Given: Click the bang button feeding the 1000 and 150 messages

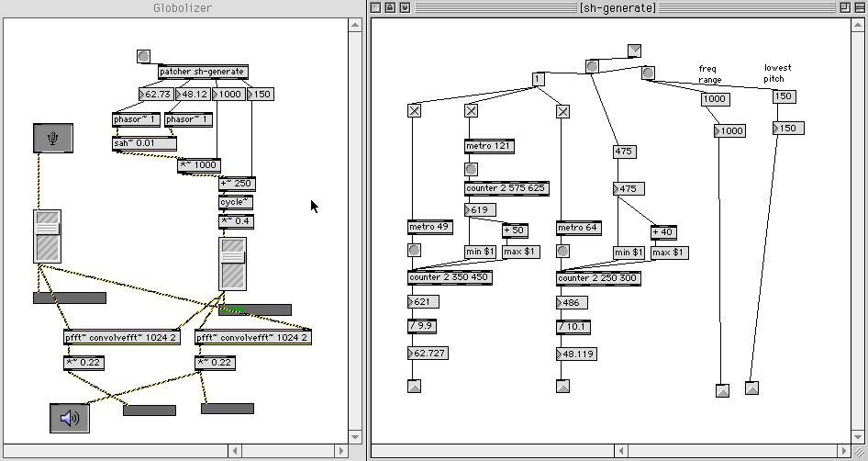Looking at the screenshot, I should [x=648, y=73].
